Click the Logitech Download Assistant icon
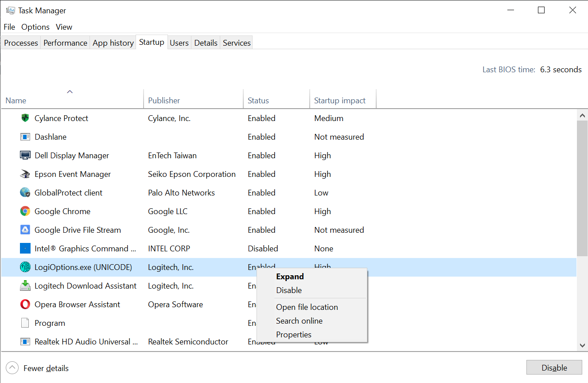 pos(25,286)
